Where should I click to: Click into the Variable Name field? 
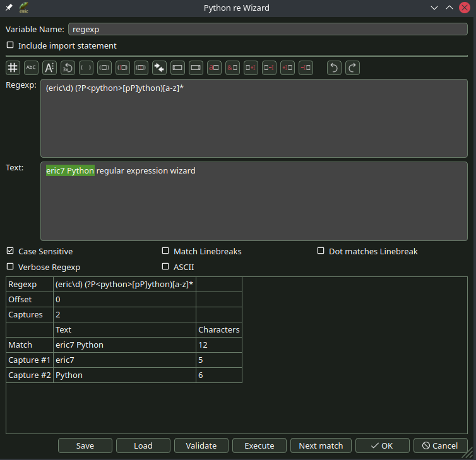click(267, 29)
